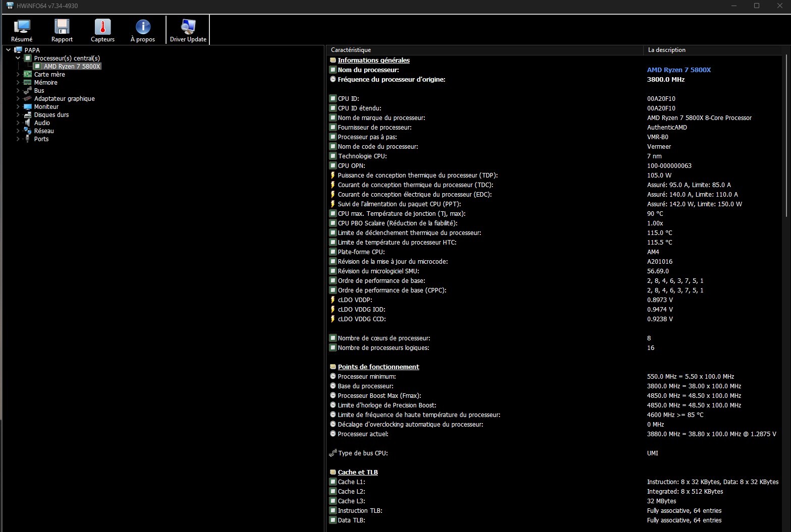Launch Driver Update tool
791x532 pixels.
click(x=188, y=30)
